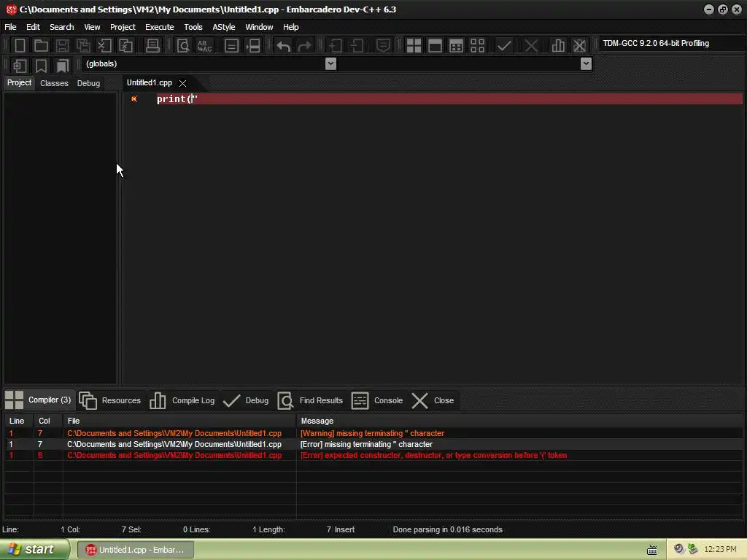The image size is (747, 560).
Task: Click the error marker in editor gutter
Action: [x=134, y=99]
